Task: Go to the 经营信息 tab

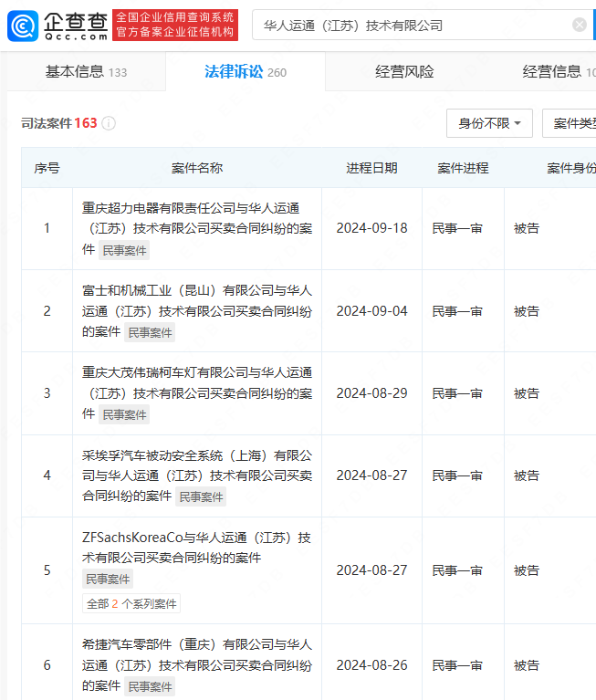Action: tap(559, 71)
